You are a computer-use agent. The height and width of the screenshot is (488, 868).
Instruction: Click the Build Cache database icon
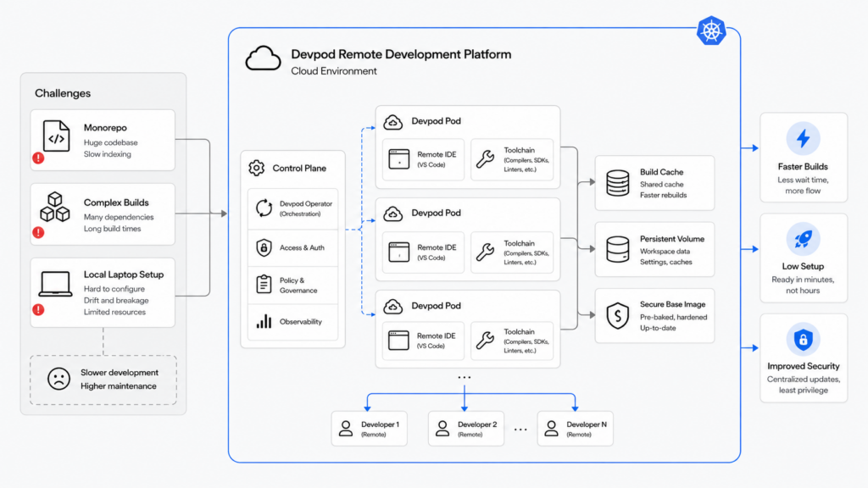point(618,183)
